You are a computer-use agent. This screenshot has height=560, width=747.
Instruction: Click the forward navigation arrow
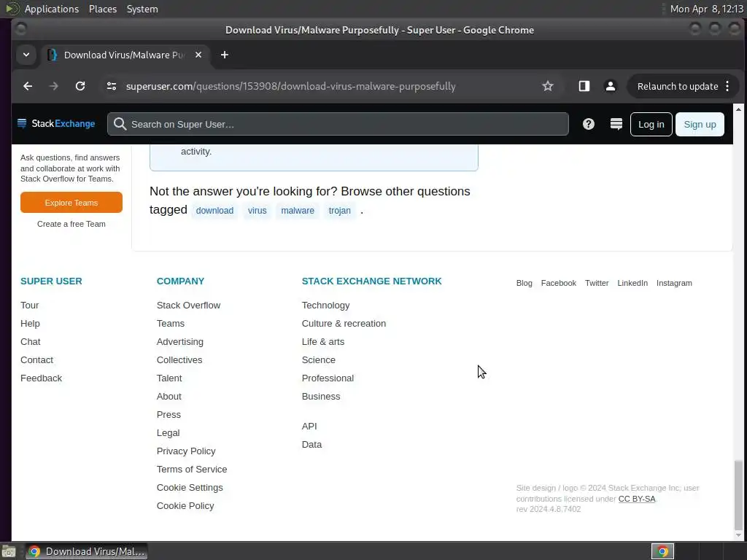54,86
